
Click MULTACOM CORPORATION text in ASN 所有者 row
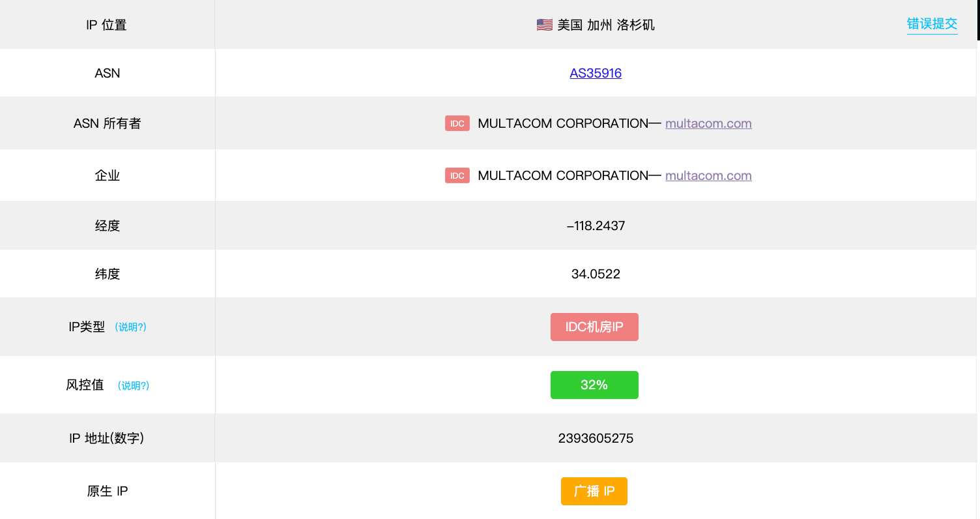(x=563, y=123)
